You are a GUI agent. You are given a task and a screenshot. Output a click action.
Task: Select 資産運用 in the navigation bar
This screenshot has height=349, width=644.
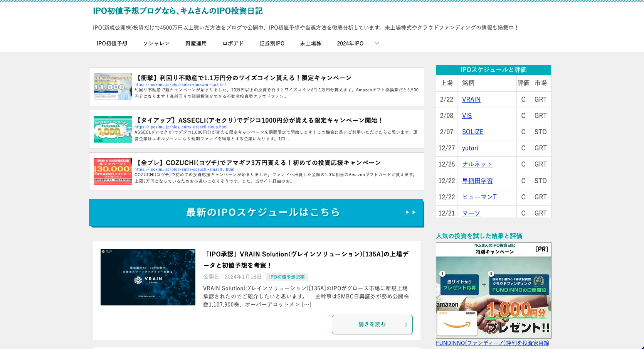point(196,44)
